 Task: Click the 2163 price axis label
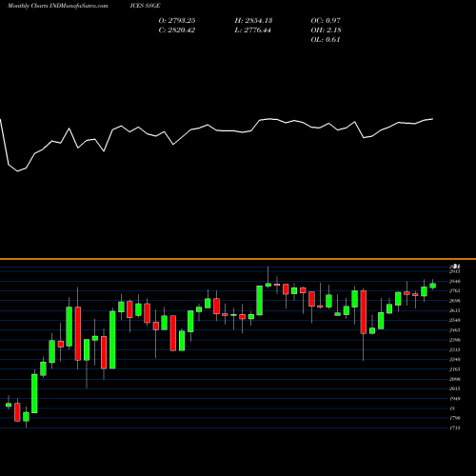click(x=454, y=369)
